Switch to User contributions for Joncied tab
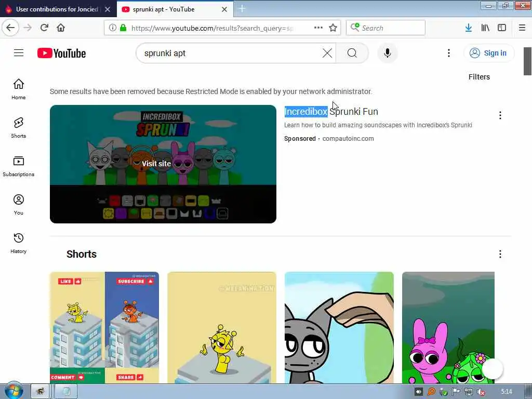 pyautogui.click(x=57, y=9)
